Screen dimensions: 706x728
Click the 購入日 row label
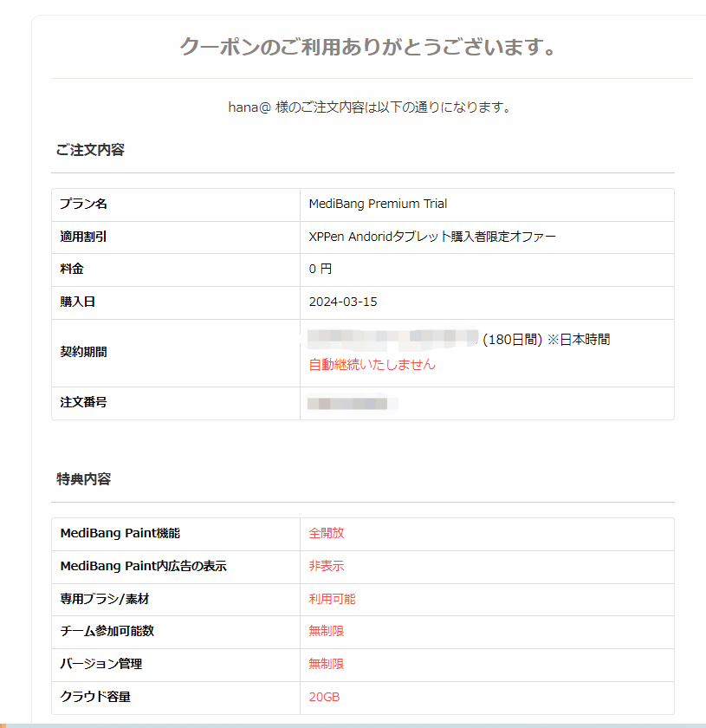tap(77, 302)
